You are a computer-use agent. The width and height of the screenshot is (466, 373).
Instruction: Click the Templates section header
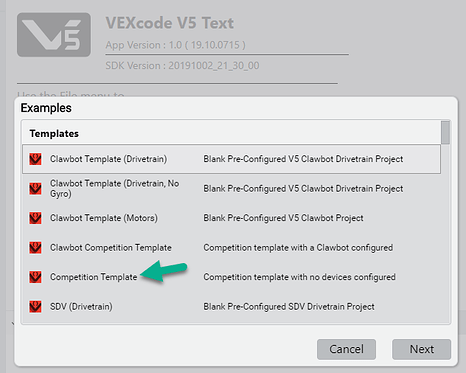point(54,134)
